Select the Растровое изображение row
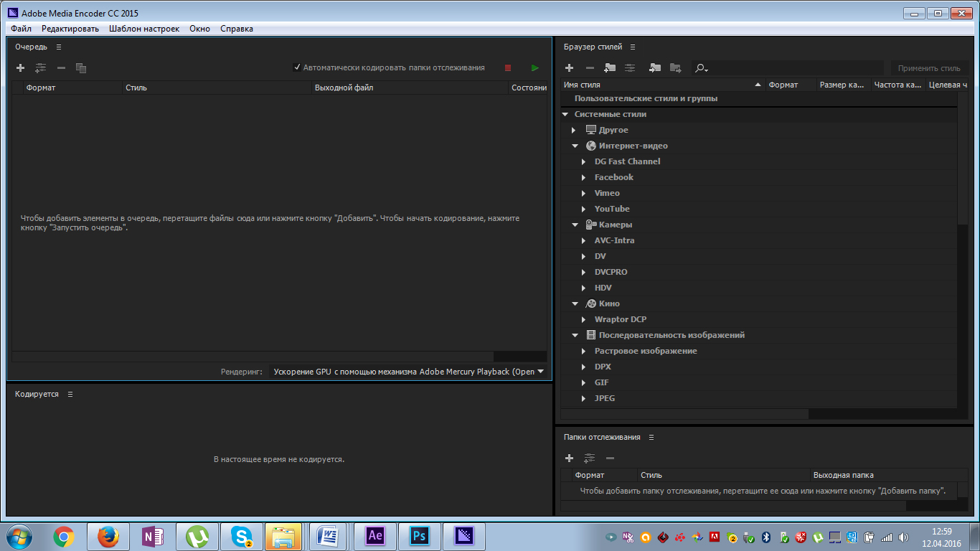 point(759,351)
